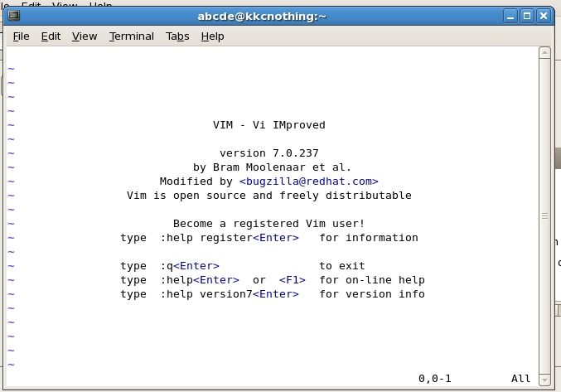Click 'for information' text

(x=369, y=238)
